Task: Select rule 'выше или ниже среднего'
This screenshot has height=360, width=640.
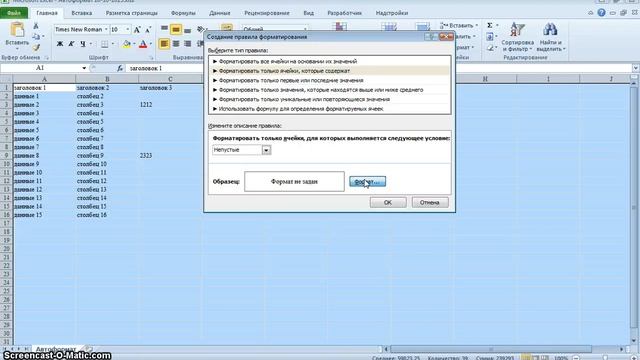Action: [330, 90]
